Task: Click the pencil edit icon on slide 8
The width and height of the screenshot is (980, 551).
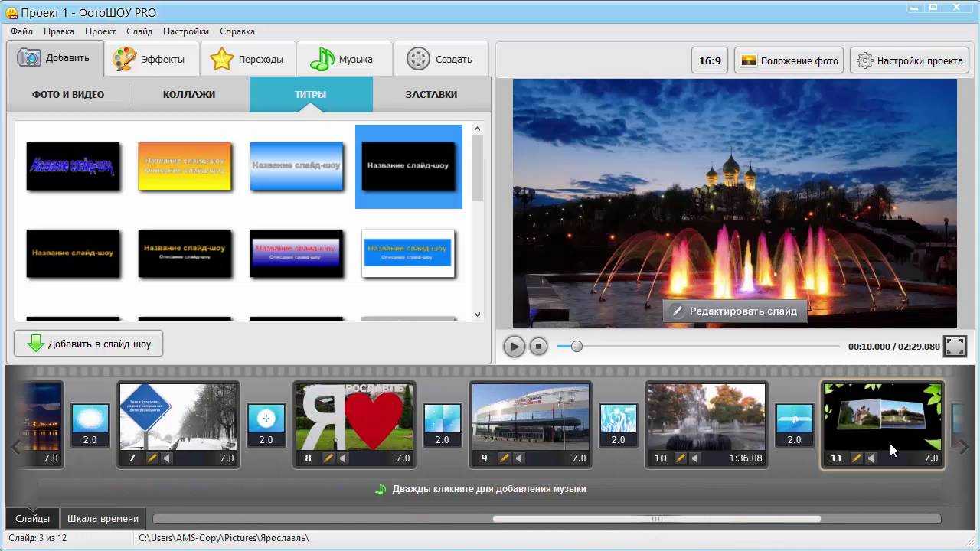Action: [x=328, y=458]
